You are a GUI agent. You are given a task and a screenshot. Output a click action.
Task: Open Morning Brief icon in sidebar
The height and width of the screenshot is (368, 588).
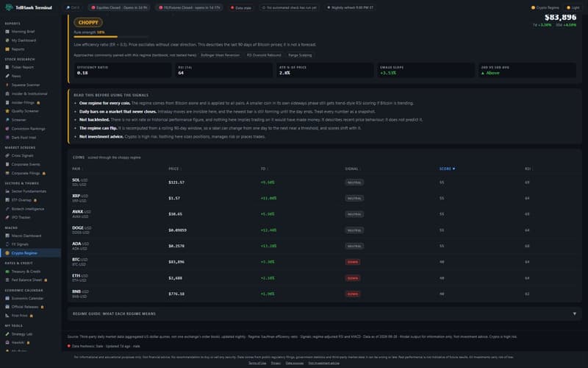7,32
